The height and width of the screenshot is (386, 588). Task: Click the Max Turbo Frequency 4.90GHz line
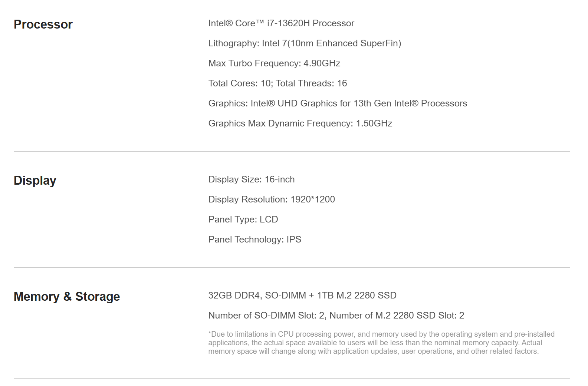coord(274,63)
